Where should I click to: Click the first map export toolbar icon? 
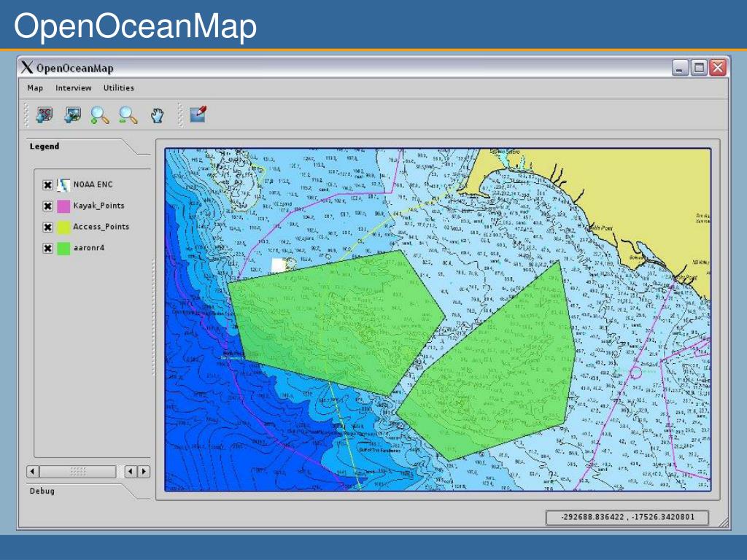(x=44, y=114)
